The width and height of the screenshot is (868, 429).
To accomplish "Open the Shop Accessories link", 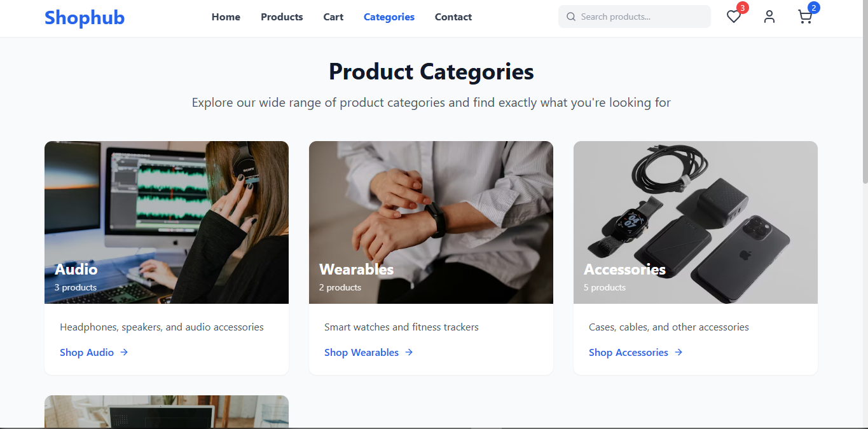I will click(628, 353).
